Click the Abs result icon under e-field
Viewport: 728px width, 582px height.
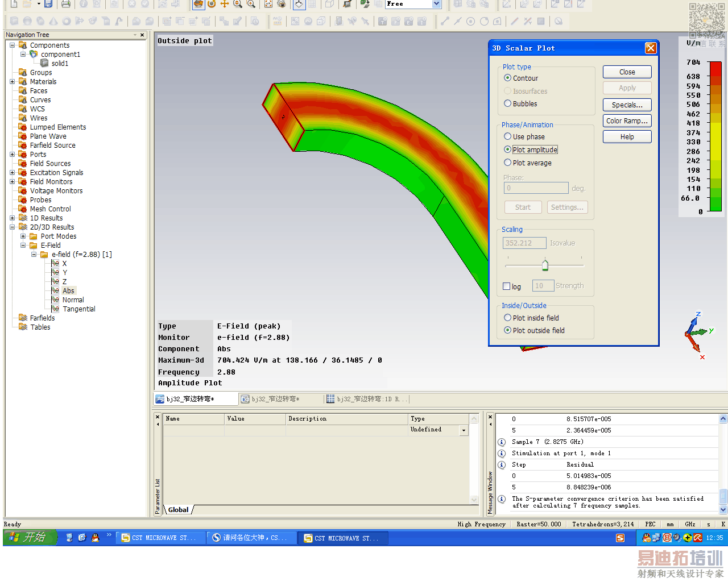coord(55,290)
